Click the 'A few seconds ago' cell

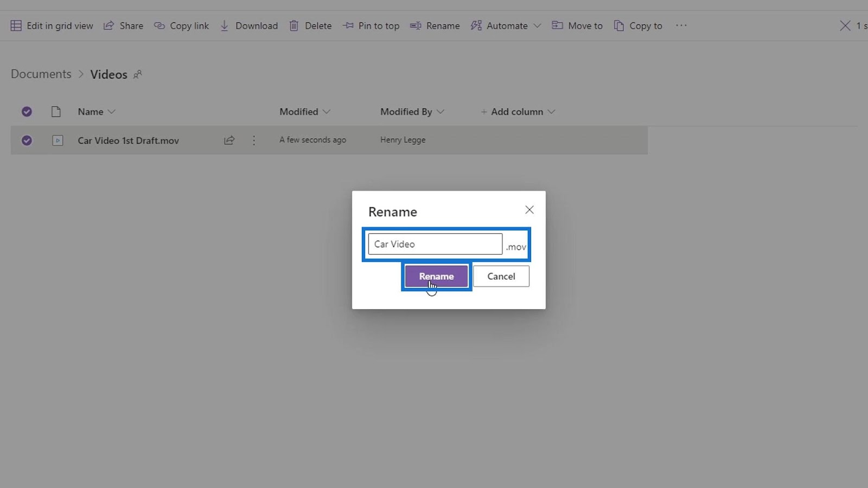point(313,140)
